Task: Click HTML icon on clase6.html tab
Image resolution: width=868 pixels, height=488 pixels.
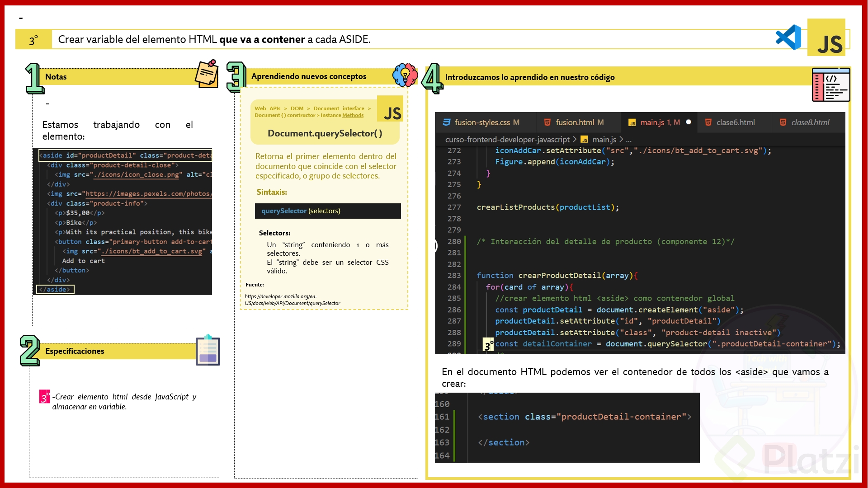Action: pos(708,122)
